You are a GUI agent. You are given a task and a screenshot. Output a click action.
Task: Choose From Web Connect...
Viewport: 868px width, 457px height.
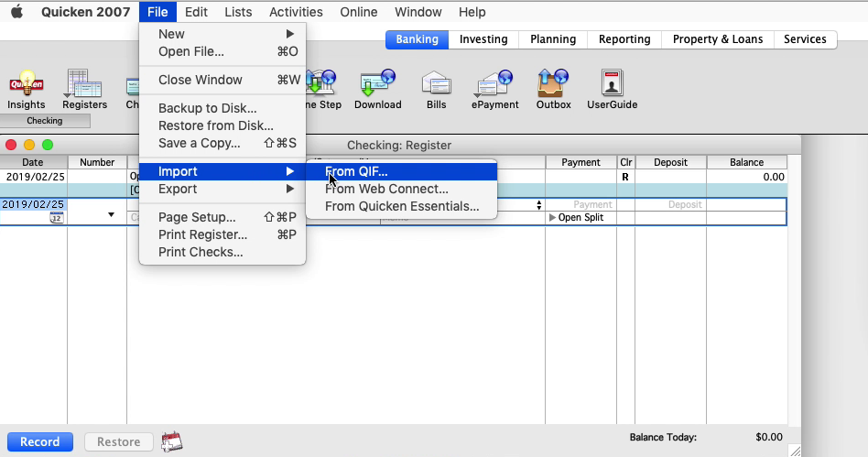(401, 189)
